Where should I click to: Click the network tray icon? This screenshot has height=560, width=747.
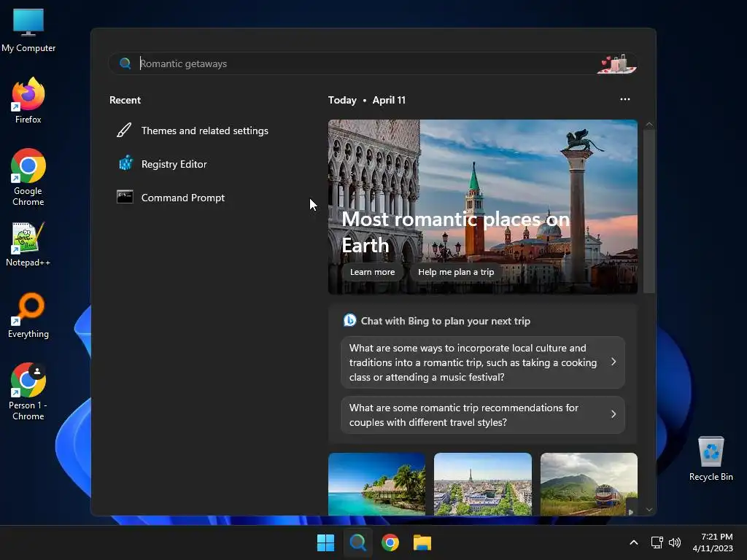click(657, 542)
